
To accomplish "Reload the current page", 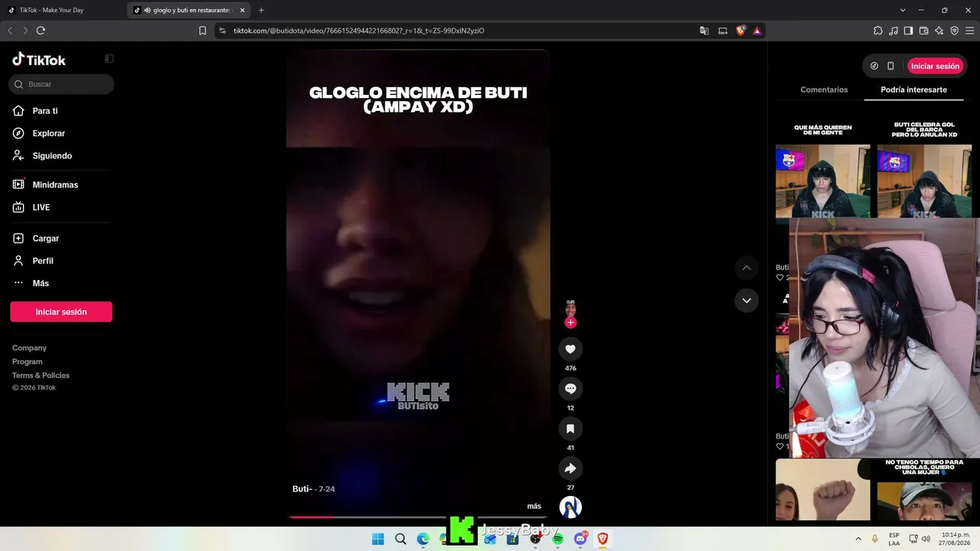I will click(41, 31).
